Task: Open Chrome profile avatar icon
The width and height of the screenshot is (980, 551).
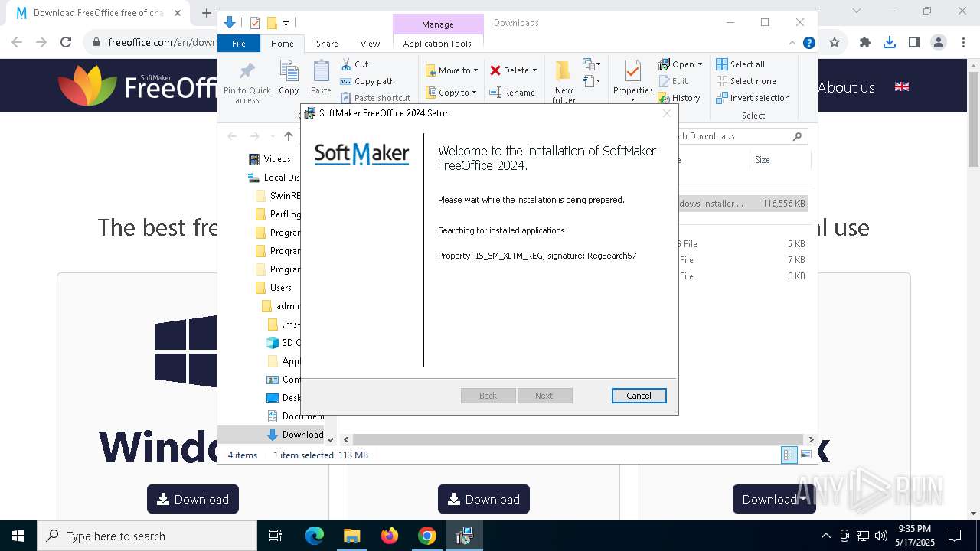Action: pyautogui.click(x=939, y=43)
